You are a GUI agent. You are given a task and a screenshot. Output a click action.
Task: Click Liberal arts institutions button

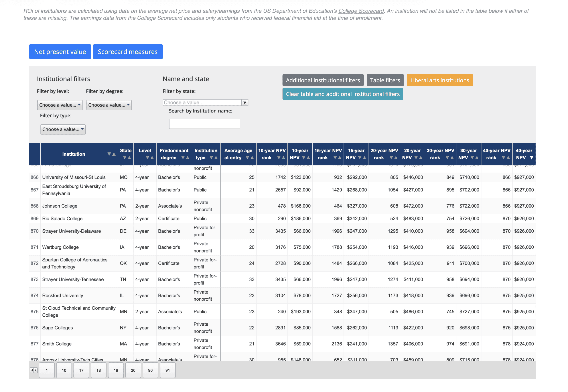[x=440, y=80]
